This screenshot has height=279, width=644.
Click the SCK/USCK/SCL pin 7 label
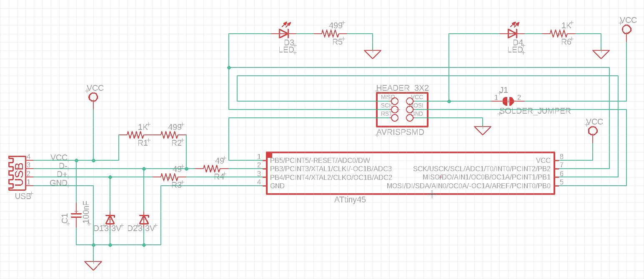click(482, 169)
